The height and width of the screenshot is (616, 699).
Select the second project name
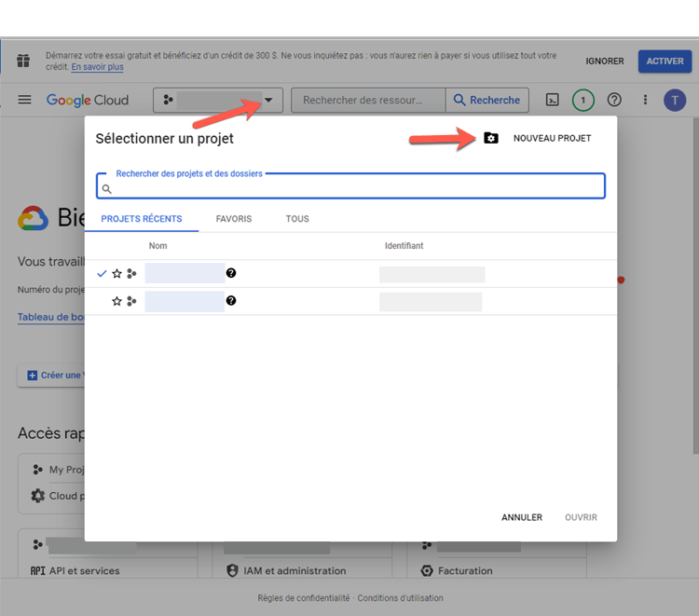(x=185, y=301)
